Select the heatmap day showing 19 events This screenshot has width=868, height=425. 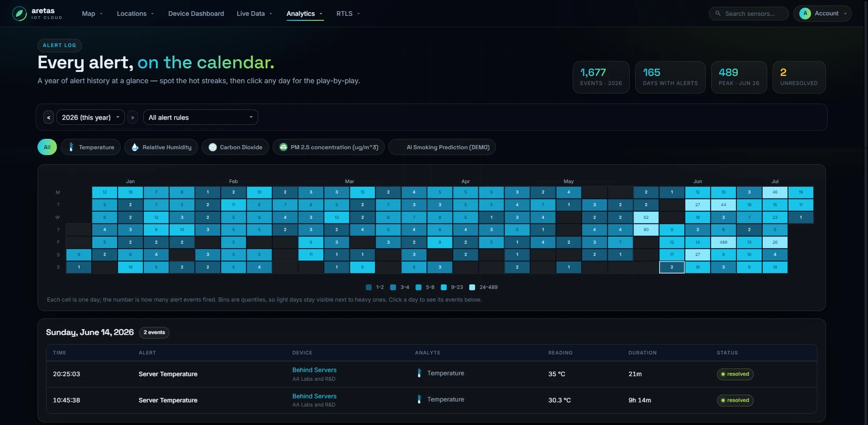pyautogui.click(x=801, y=192)
